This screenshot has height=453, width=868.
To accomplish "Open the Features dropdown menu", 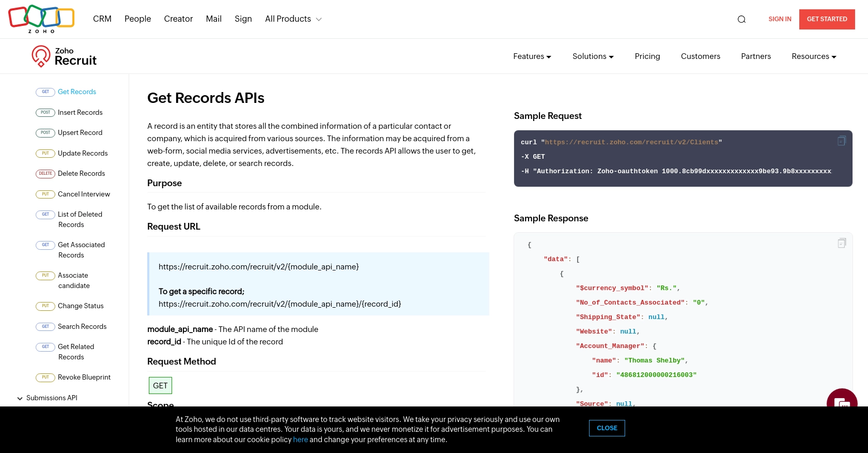I will pyautogui.click(x=532, y=56).
